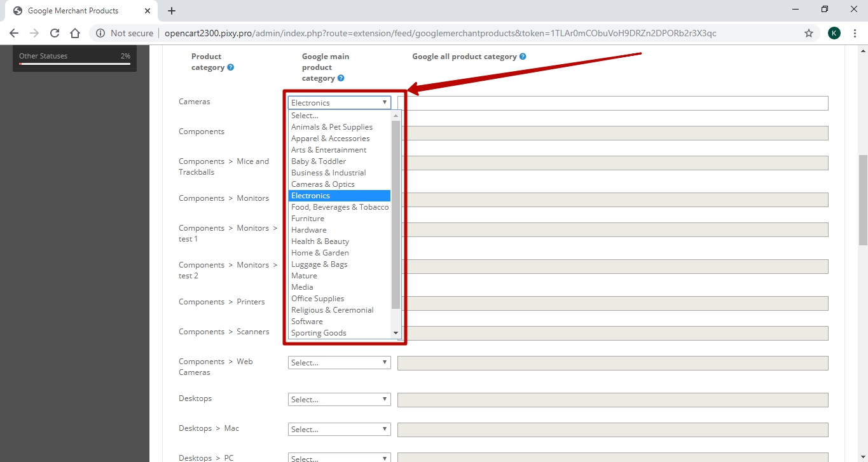Select the Google Merchant Products tab
This screenshot has width=868, height=462.
(x=73, y=11)
